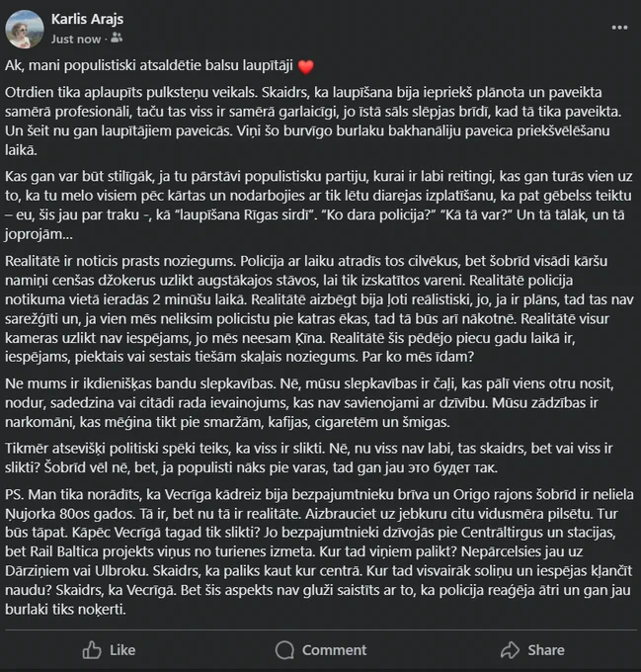Click the Comment text label
Screen dimensions: 641x672
tap(335, 650)
